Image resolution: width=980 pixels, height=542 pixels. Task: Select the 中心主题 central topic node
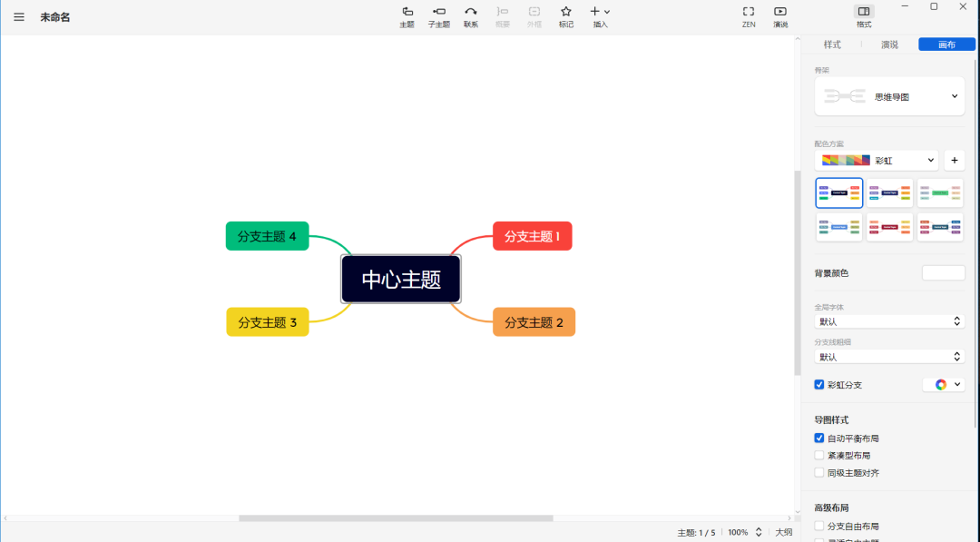[x=400, y=279]
